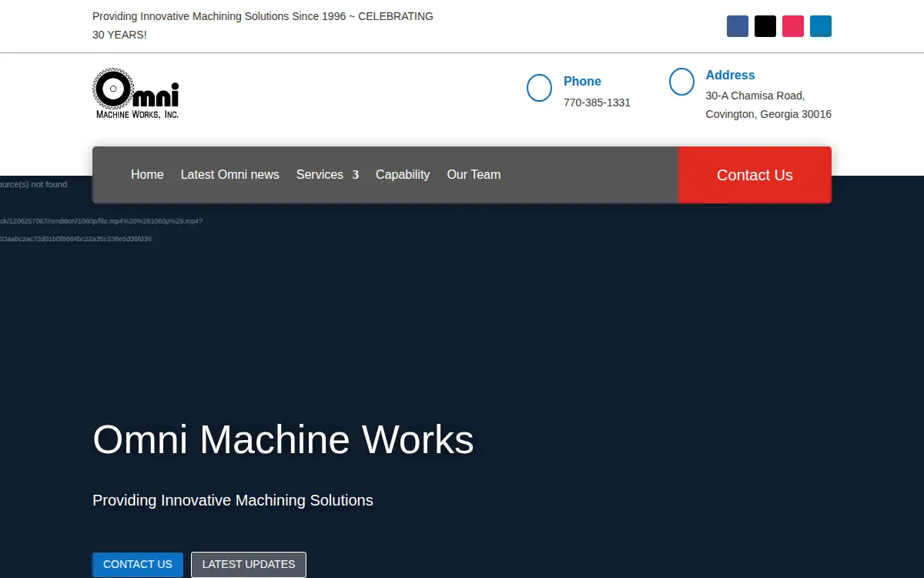Click Covington, Georgia 30016 text
Image resolution: width=924 pixels, height=578 pixels.
[x=768, y=114]
